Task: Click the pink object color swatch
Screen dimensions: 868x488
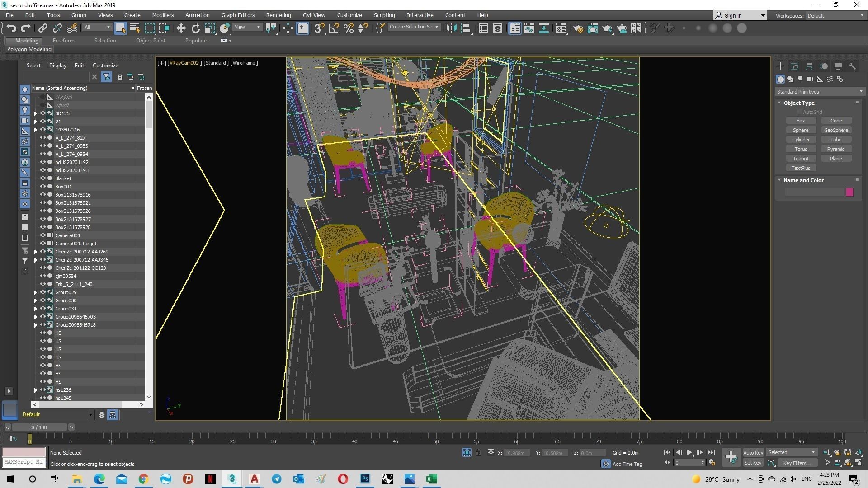Action: 849,192
